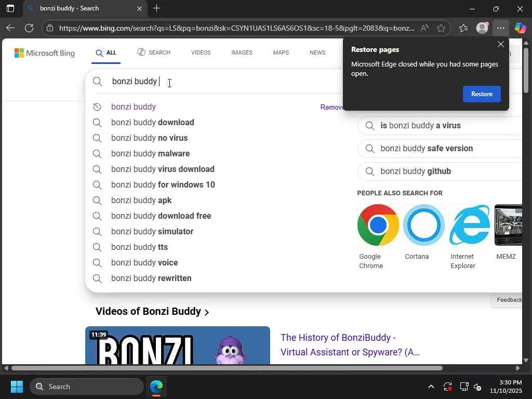Open the Internet Explorer thumbnail
The image size is (532, 399).
[470, 225]
